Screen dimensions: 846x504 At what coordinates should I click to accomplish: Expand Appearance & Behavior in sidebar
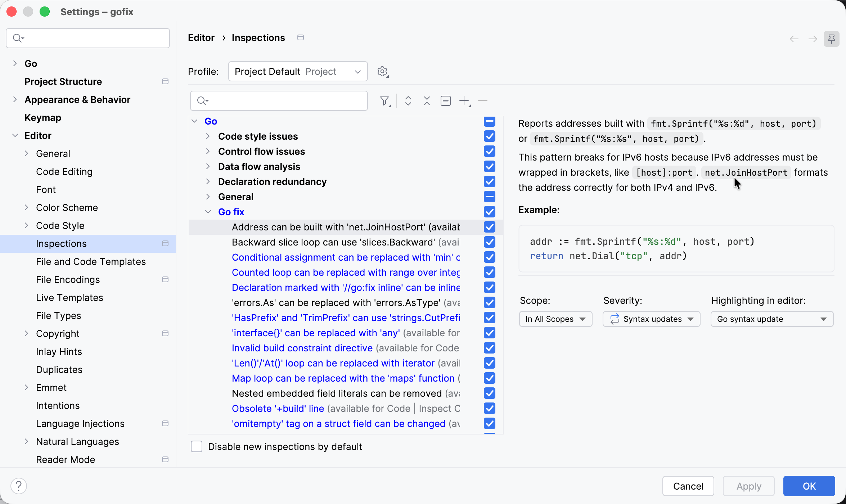click(x=15, y=99)
